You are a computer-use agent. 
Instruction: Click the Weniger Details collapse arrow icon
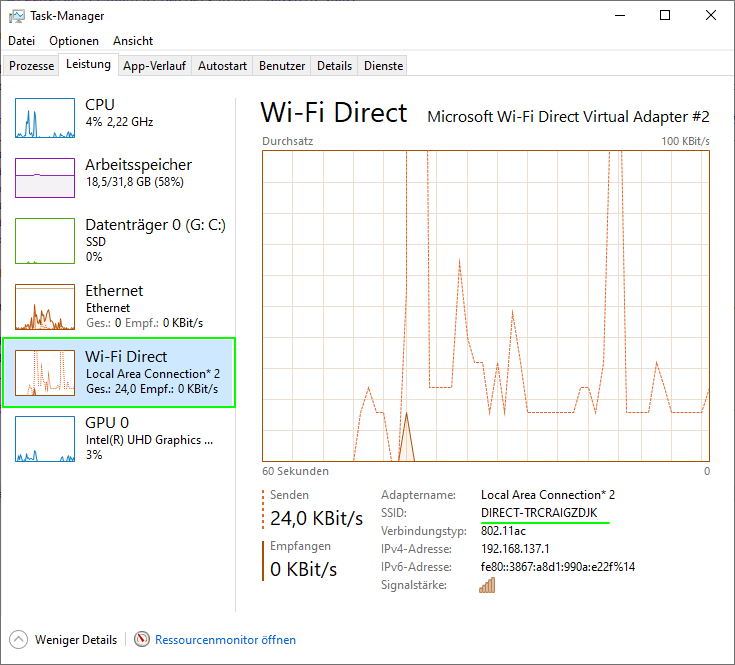pos(18,640)
